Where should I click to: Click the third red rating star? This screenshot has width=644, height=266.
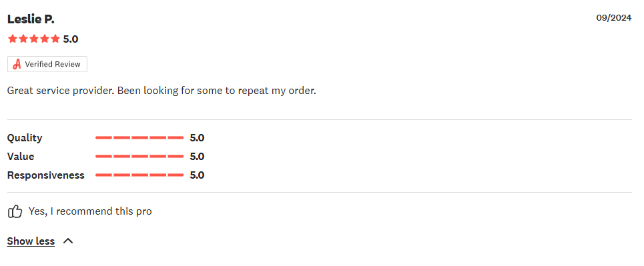coord(33,39)
